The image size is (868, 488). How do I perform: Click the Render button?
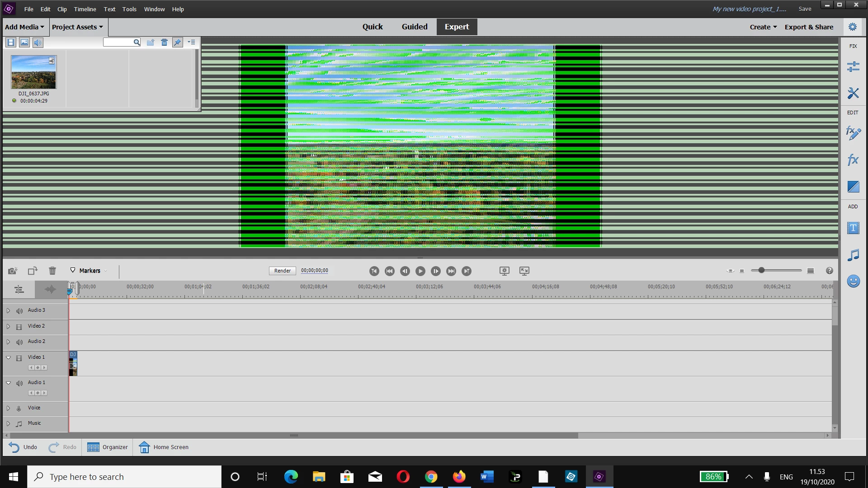tap(282, 271)
